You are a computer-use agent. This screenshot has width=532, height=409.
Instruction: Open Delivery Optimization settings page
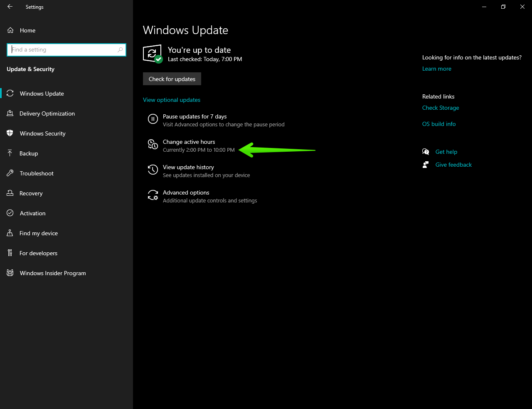[66, 113]
